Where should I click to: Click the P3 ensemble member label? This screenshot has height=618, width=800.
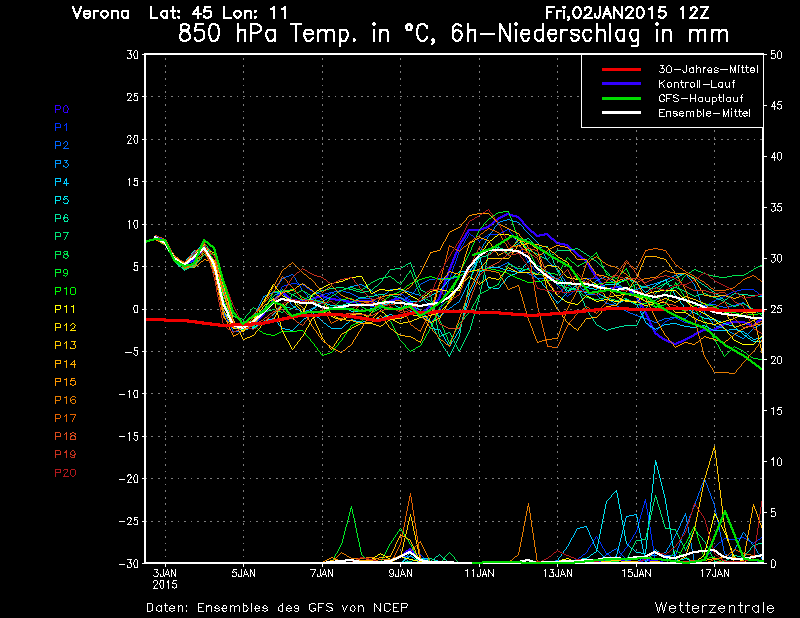click(x=62, y=164)
